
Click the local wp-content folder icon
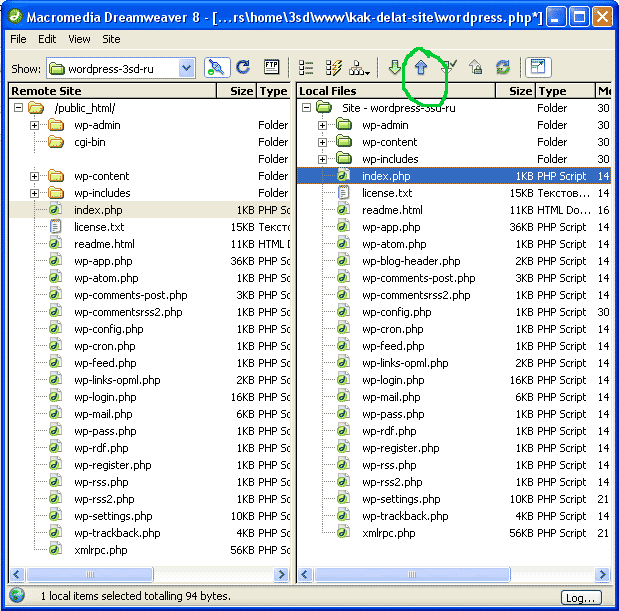point(344,142)
